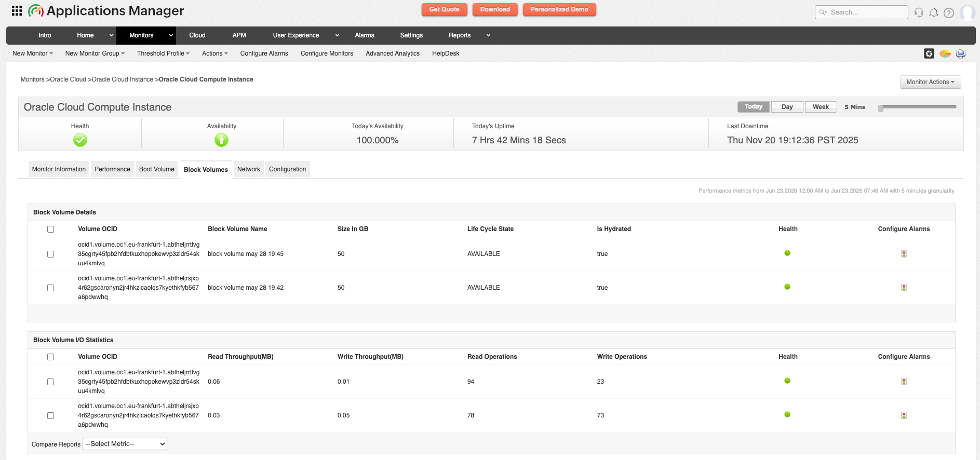Click the Personalized Demo button

point(559,9)
